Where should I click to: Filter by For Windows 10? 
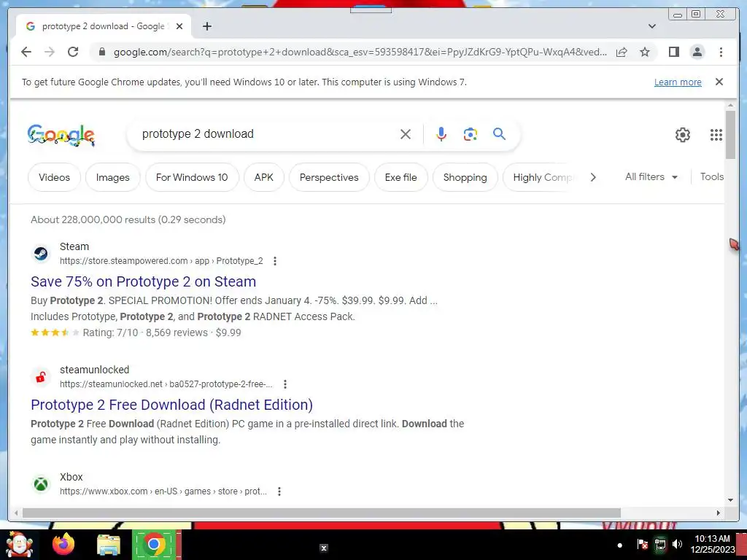192,177
